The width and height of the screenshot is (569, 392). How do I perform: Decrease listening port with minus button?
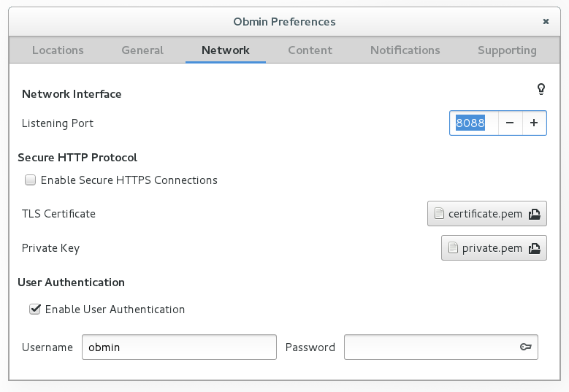coord(510,123)
